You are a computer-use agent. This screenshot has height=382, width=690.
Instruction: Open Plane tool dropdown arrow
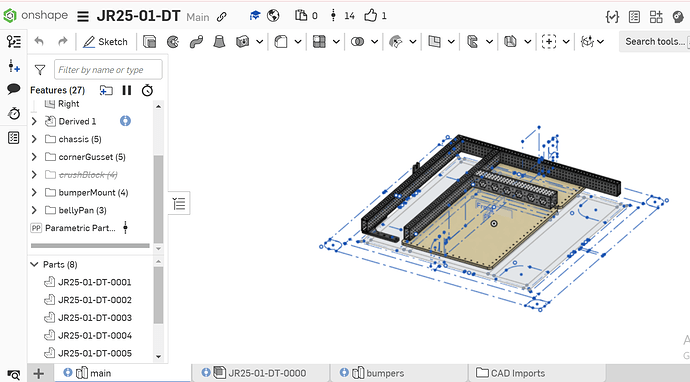pyautogui.click(x=451, y=42)
